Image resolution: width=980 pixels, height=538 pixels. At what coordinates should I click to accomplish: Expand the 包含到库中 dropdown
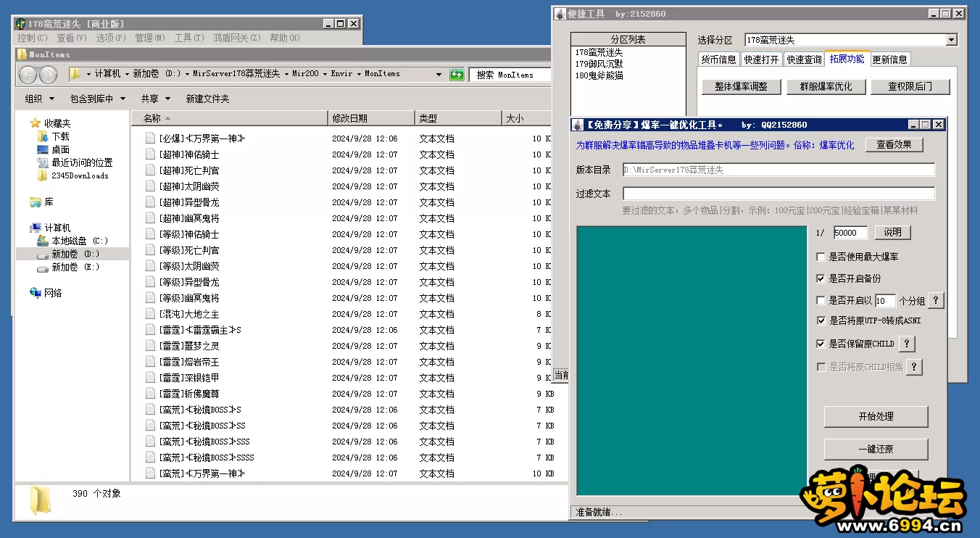(97, 99)
